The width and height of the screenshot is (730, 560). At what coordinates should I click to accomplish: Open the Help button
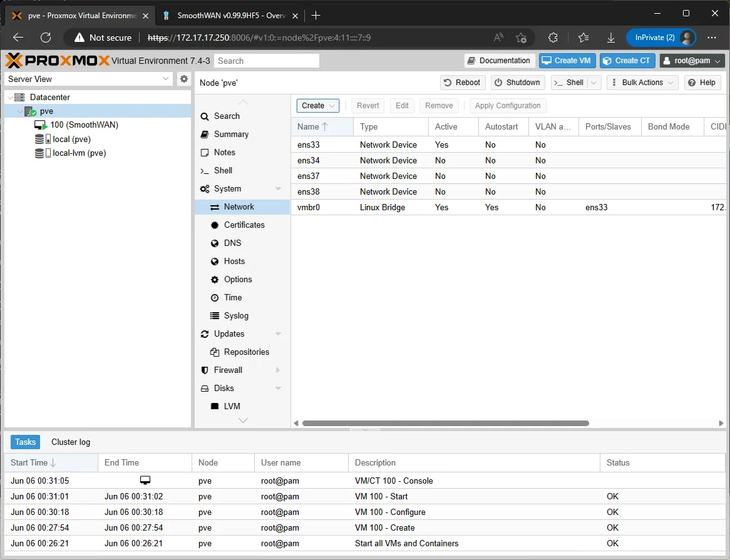click(702, 83)
